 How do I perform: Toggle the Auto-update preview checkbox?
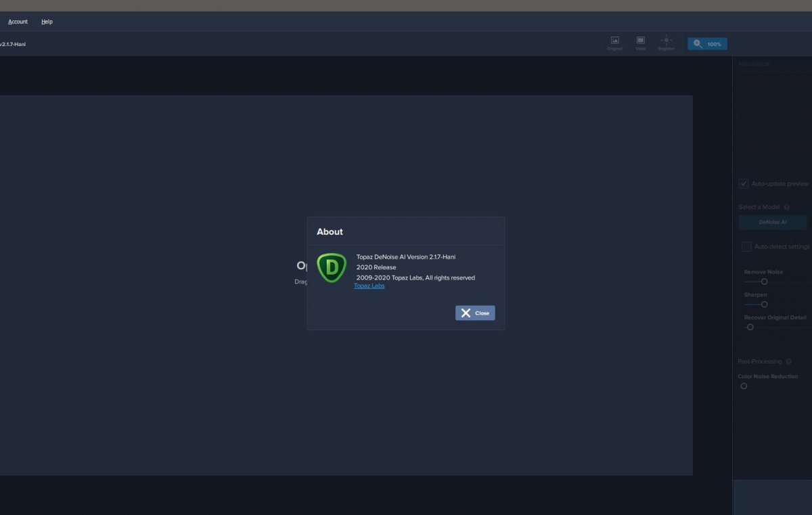(744, 183)
